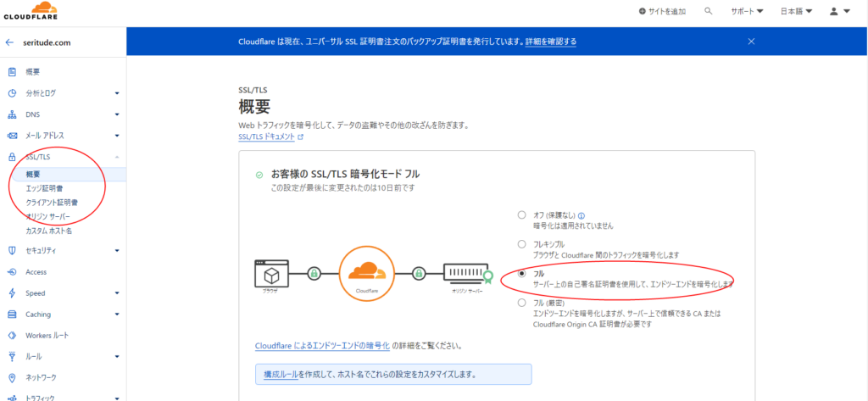Click seritude.com domain name
The width and height of the screenshot is (868, 401).
pos(47,42)
